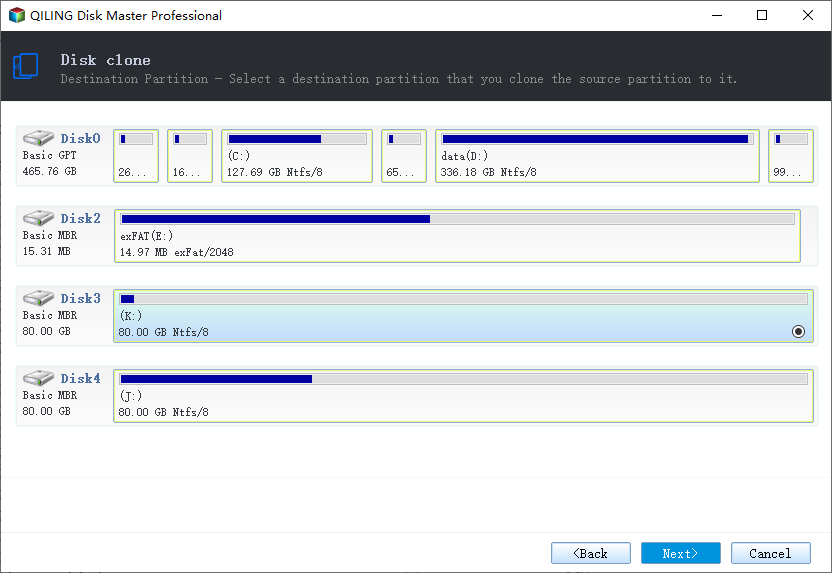Minimize the QILING Disk Master window
Screen dimensions: 832x573
(x=717, y=15)
